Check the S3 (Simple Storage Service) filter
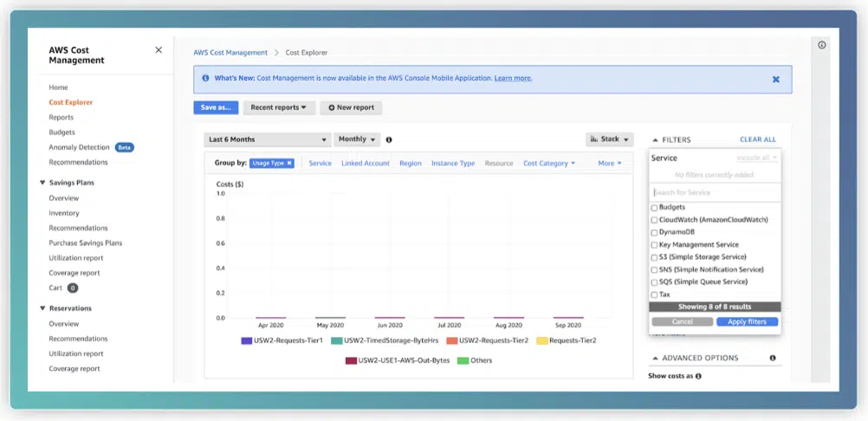Viewport: 868px width, 421px height. click(x=654, y=258)
